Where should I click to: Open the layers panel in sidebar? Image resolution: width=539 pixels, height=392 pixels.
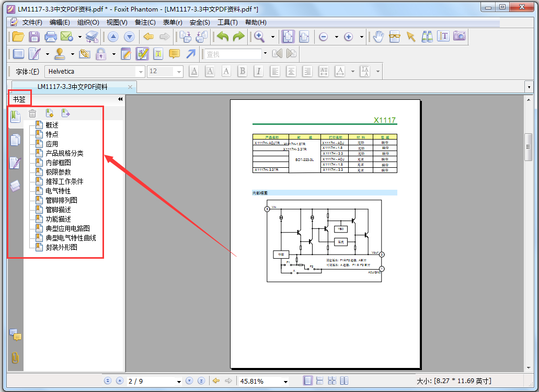click(x=15, y=186)
